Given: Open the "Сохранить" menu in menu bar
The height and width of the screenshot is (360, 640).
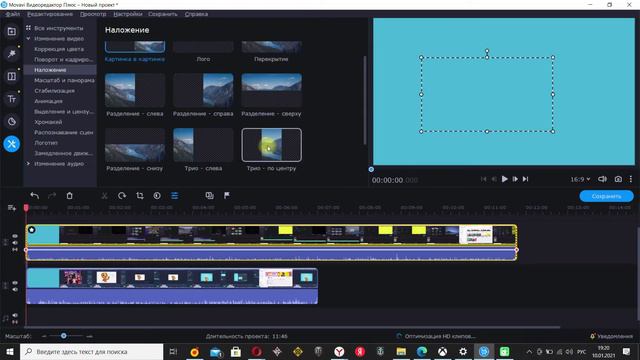Looking at the screenshot, I should 162,14.
